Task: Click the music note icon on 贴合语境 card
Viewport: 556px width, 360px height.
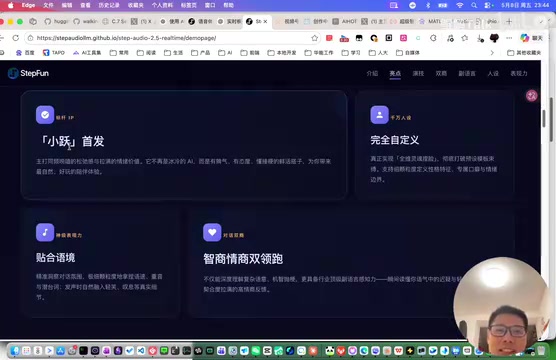Action: pos(45,232)
